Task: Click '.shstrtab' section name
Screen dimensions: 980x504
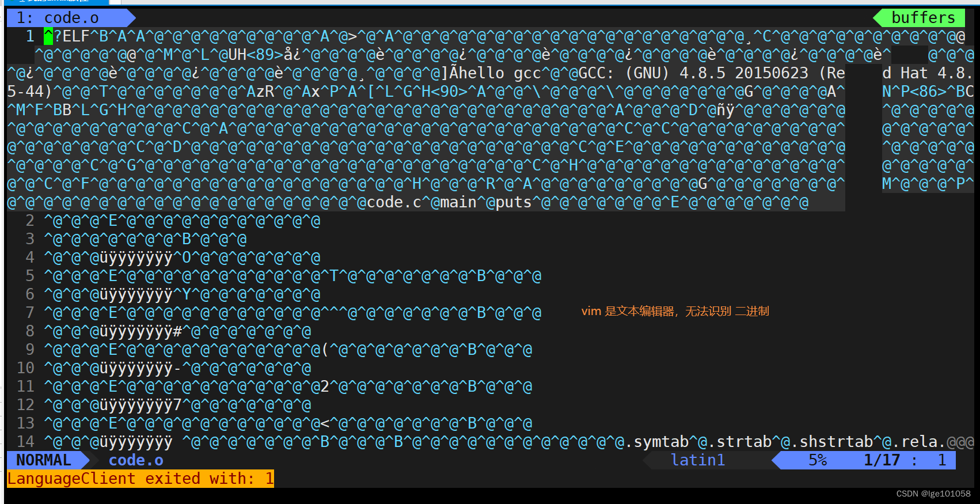Action: point(831,442)
